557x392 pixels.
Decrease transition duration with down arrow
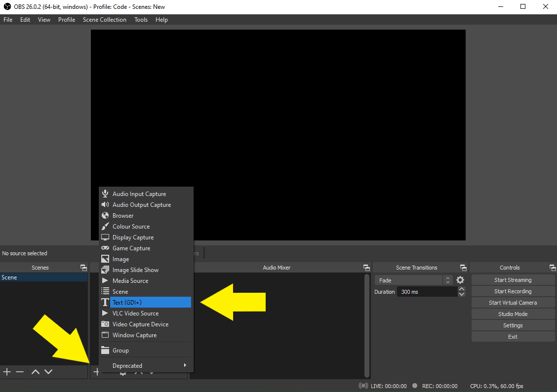[x=461, y=294]
